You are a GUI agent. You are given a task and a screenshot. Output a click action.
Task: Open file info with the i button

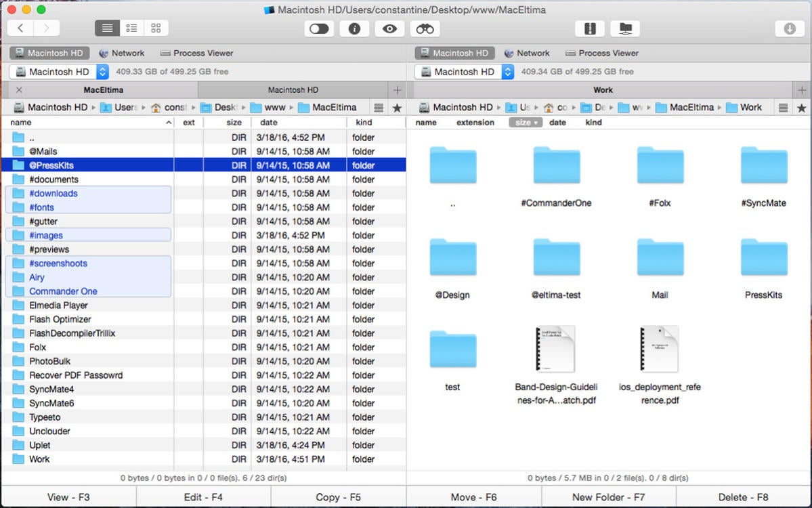point(354,28)
